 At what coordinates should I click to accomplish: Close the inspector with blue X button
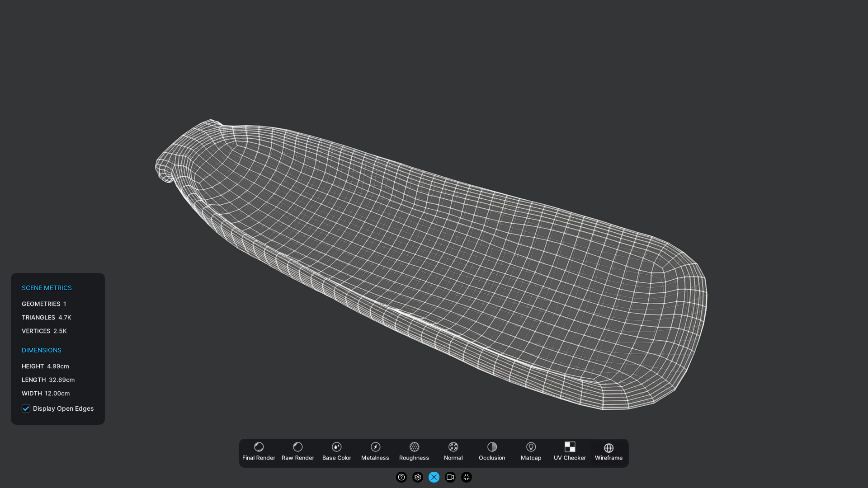point(434,477)
